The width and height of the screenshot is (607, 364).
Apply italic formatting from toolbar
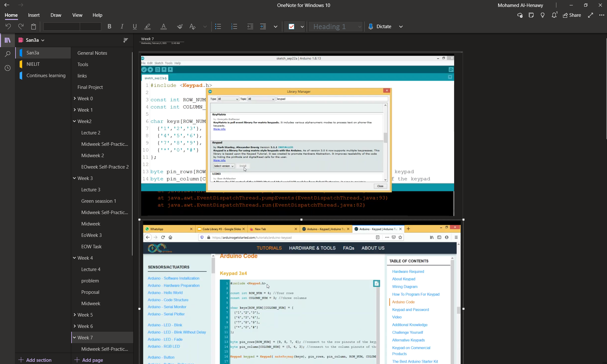(x=122, y=27)
